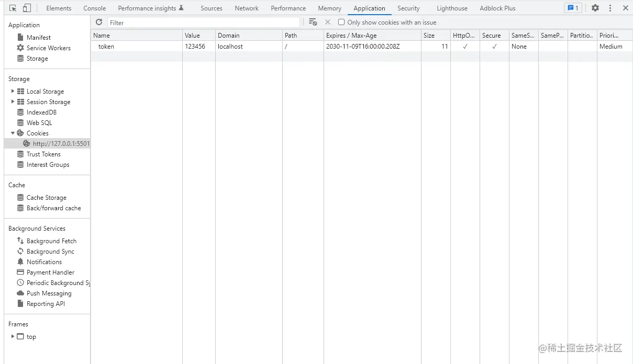Open the Security tab
The image size is (633, 364).
coord(408,8)
